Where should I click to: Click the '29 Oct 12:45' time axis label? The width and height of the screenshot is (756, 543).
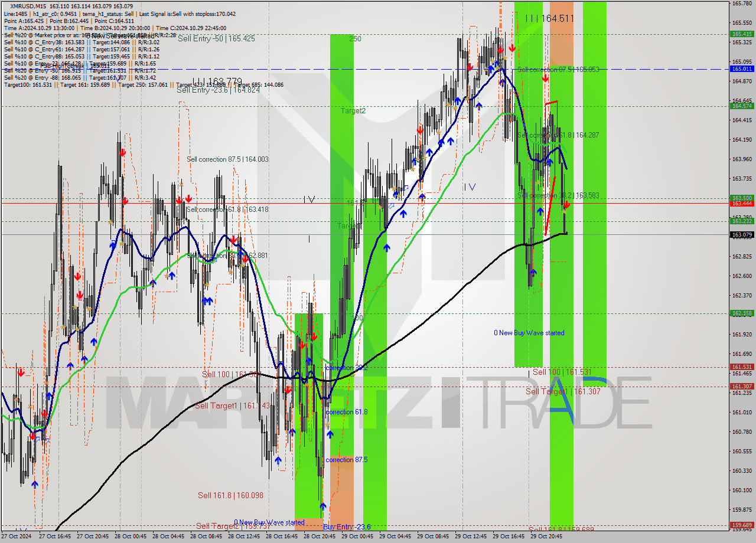pos(471,537)
